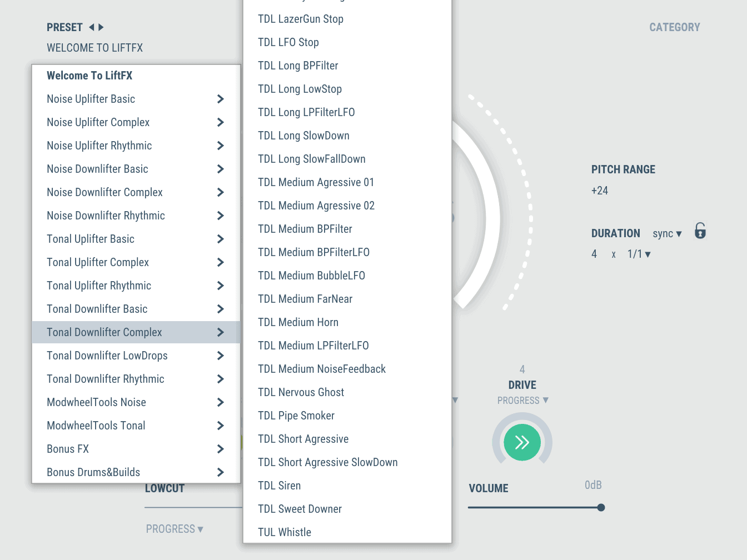Open the PROGRESS dropdown under LOWCUT
This screenshot has width=747, height=560.
point(175,529)
